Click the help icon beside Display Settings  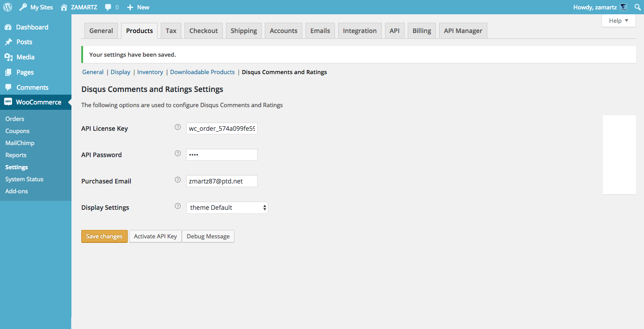[x=177, y=206]
